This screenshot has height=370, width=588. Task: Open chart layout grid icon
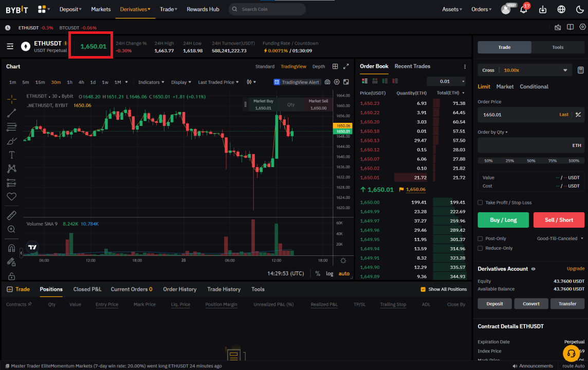pyautogui.click(x=335, y=66)
